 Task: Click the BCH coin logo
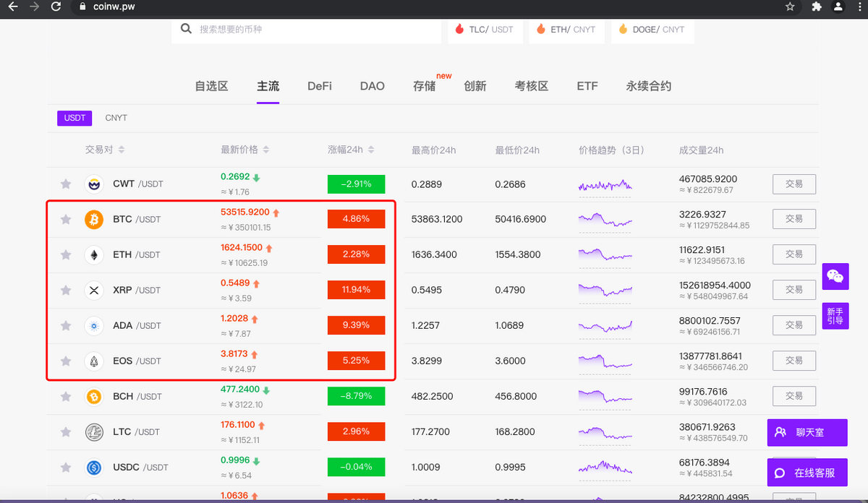click(94, 396)
